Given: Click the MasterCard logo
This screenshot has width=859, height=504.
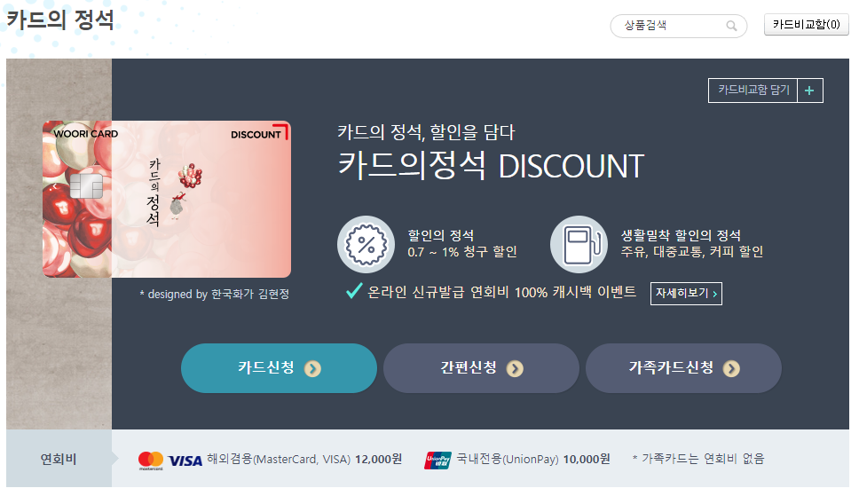Looking at the screenshot, I should click(151, 461).
